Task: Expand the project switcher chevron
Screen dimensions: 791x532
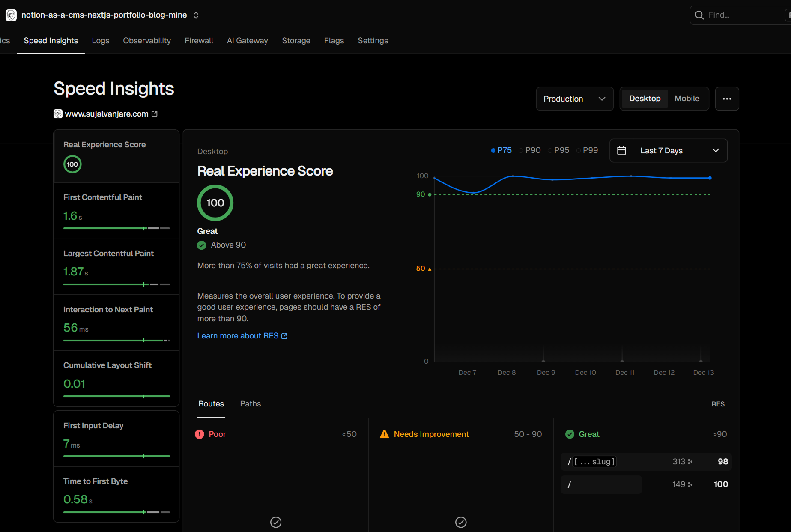Action: pyautogui.click(x=196, y=15)
